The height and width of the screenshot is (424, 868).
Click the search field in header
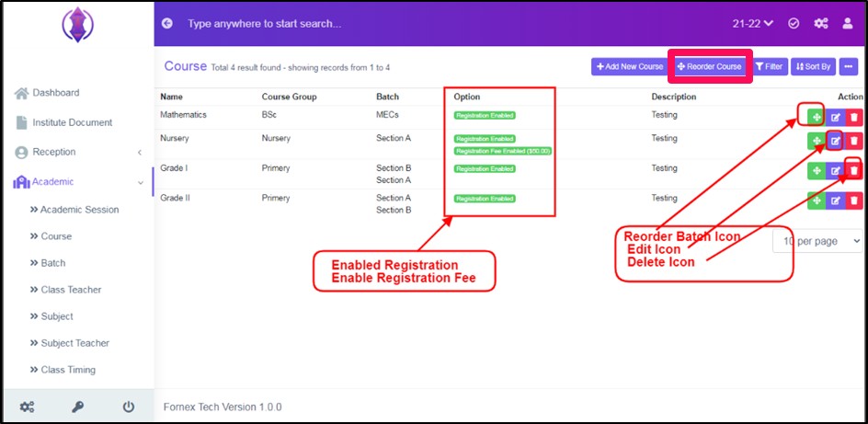click(x=264, y=24)
